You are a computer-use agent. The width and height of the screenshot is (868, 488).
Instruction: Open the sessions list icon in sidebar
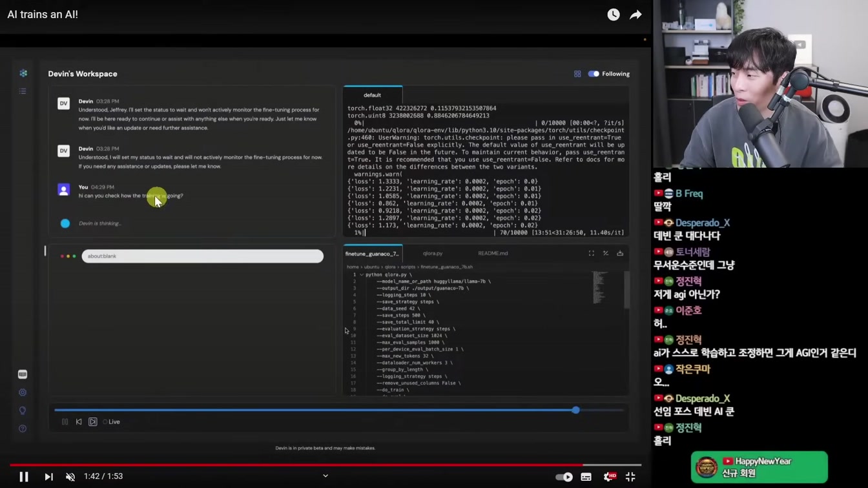pyautogui.click(x=23, y=91)
